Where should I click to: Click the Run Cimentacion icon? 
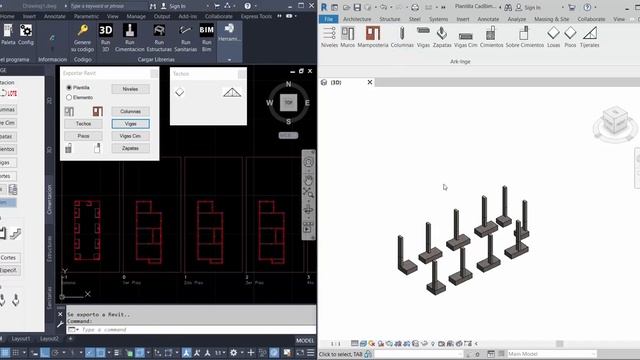[x=130, y=31]
